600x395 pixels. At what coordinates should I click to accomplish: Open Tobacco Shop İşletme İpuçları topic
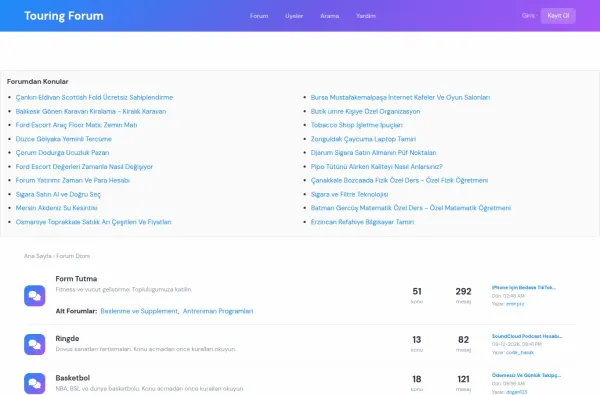coord(357,125)
